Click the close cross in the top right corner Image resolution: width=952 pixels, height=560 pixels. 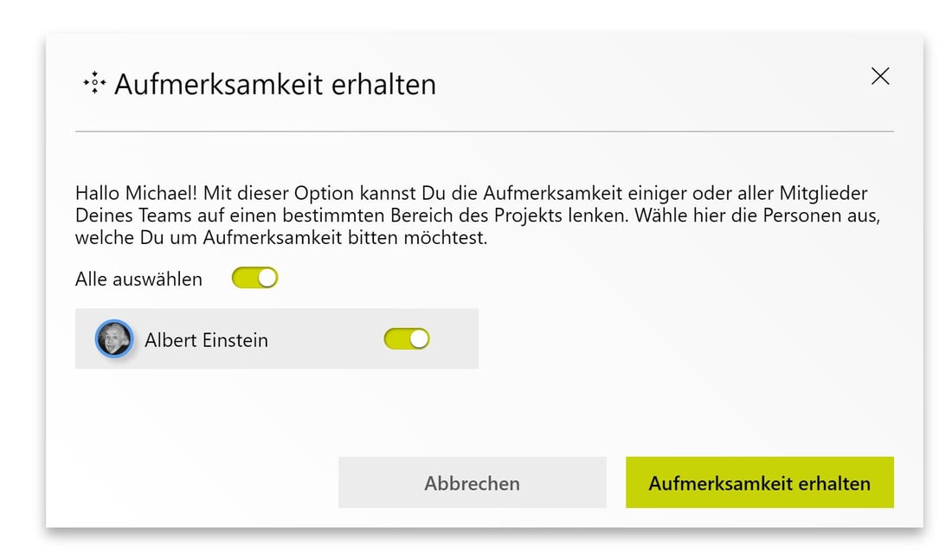[x=880, y=76]
